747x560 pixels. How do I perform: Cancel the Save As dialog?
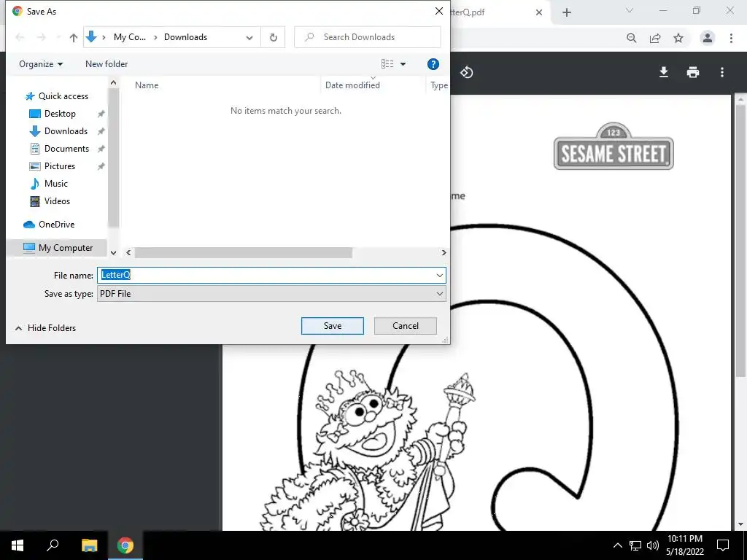pyautogui.click(x=406, y=326)
